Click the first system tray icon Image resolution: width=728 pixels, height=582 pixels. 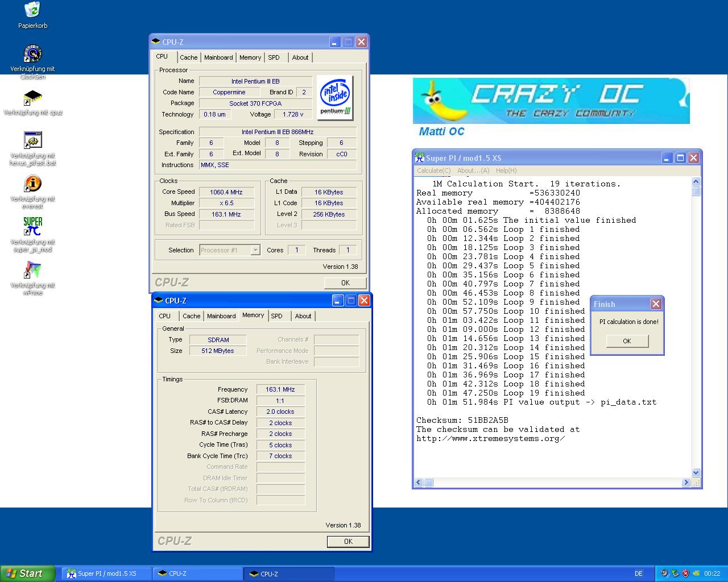665,573
